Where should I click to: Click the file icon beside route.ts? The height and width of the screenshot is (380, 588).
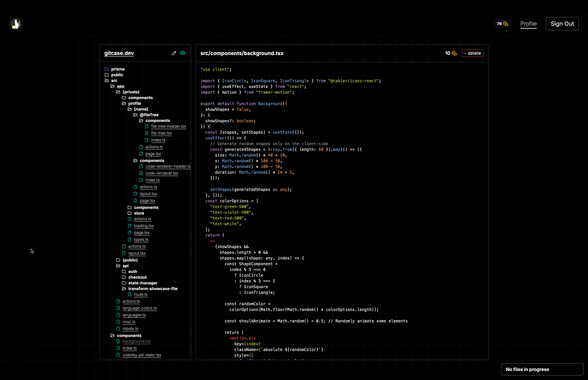pos(130,294)
